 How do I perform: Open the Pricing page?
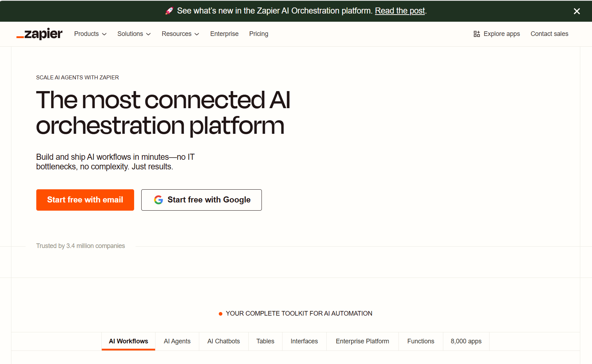click(259, 34)
